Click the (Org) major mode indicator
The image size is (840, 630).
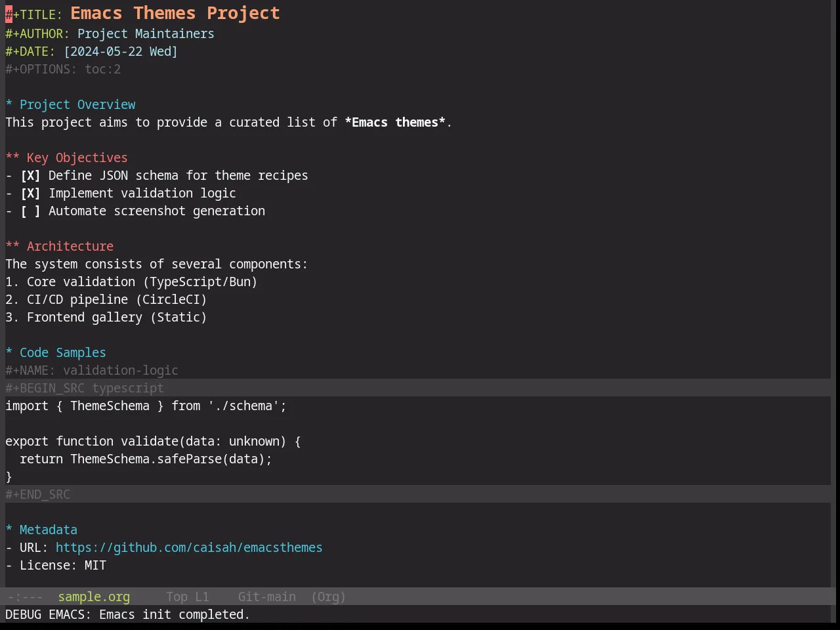(x=328, y=597)
